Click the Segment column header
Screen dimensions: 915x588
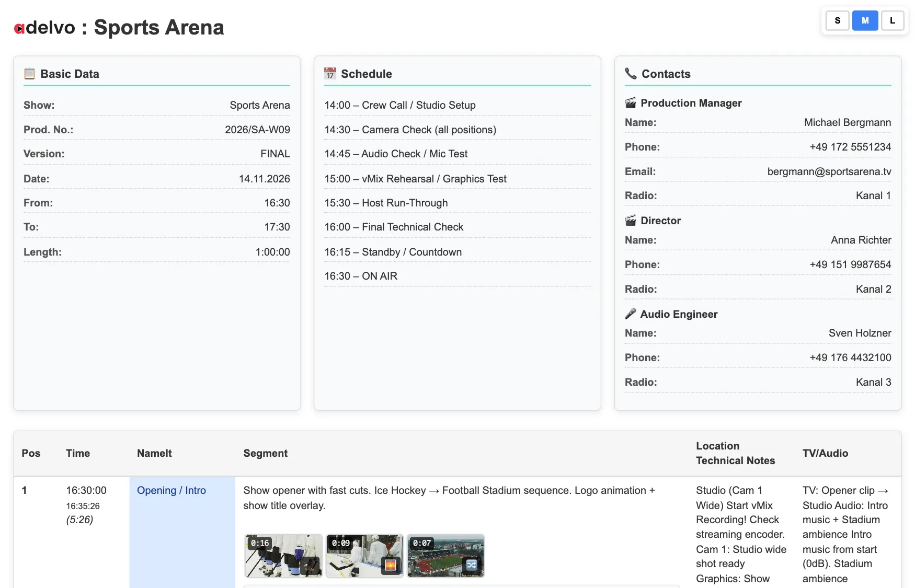coord(266,453)
